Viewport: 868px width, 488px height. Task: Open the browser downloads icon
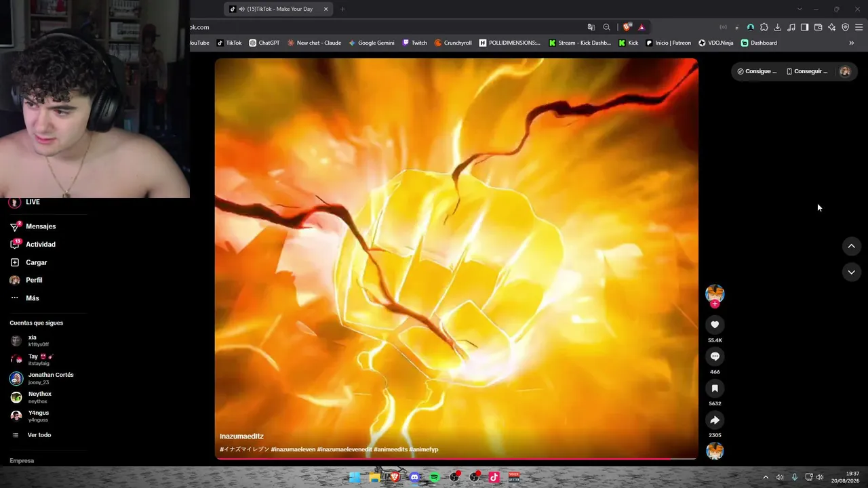click(778, 27)
